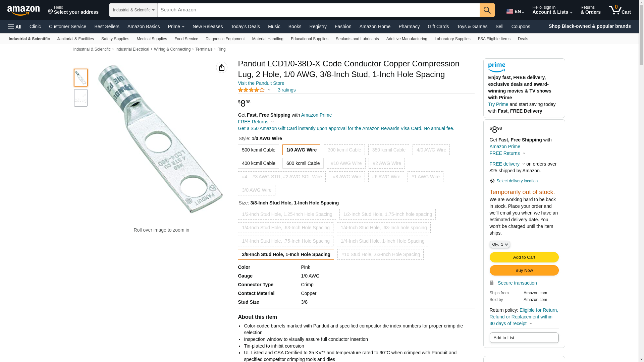Select the 600 kcmil Cable style option
This screenshot has width=644, height=362.
tap(303, 163)
